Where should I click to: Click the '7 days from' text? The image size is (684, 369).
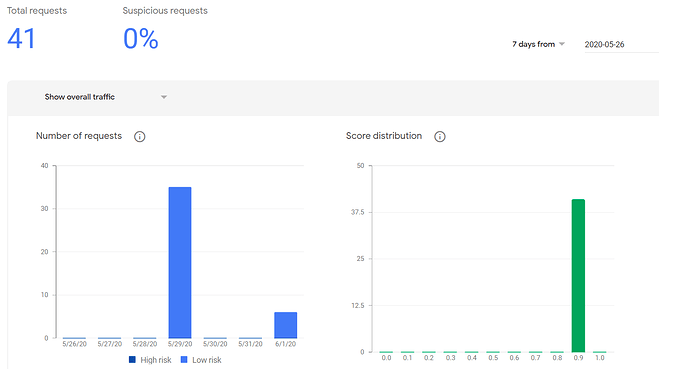534,44
